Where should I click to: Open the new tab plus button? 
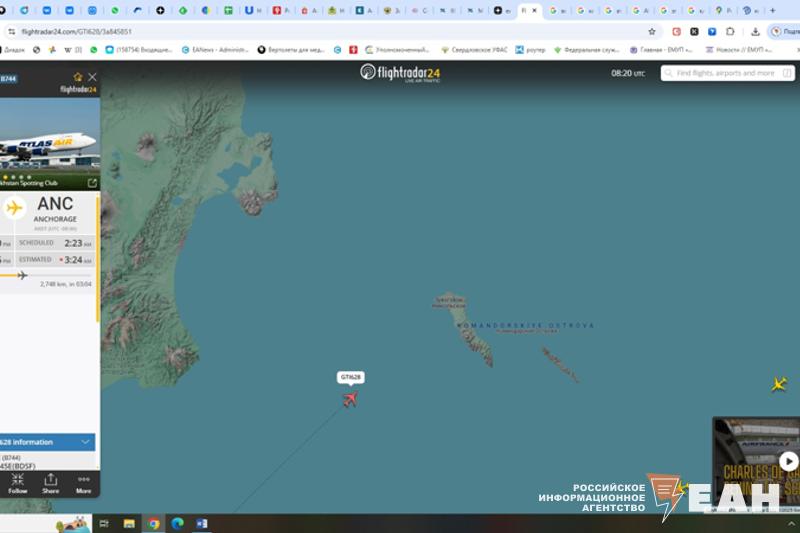[x=772, y=10]
